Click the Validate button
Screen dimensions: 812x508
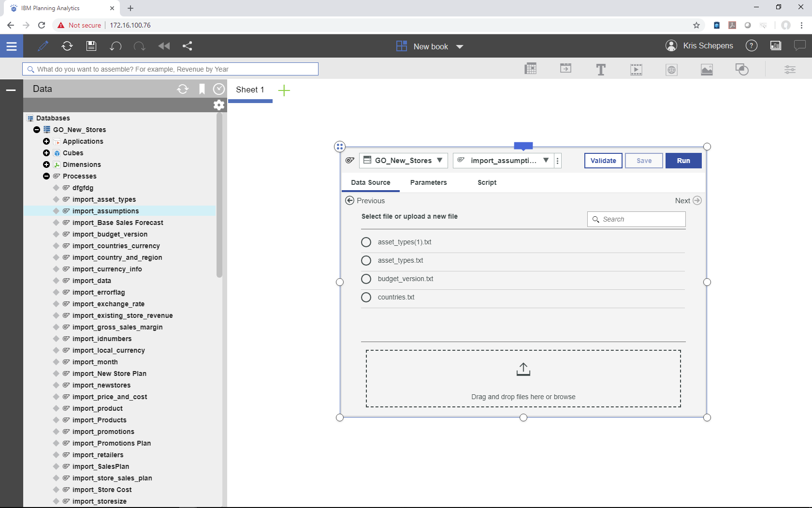pos(603,161)
